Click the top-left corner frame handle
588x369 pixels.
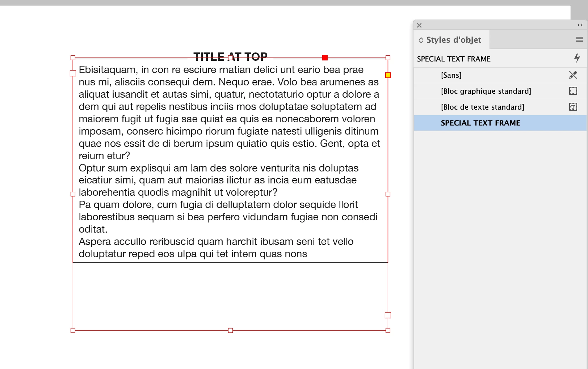pos(73,58)
